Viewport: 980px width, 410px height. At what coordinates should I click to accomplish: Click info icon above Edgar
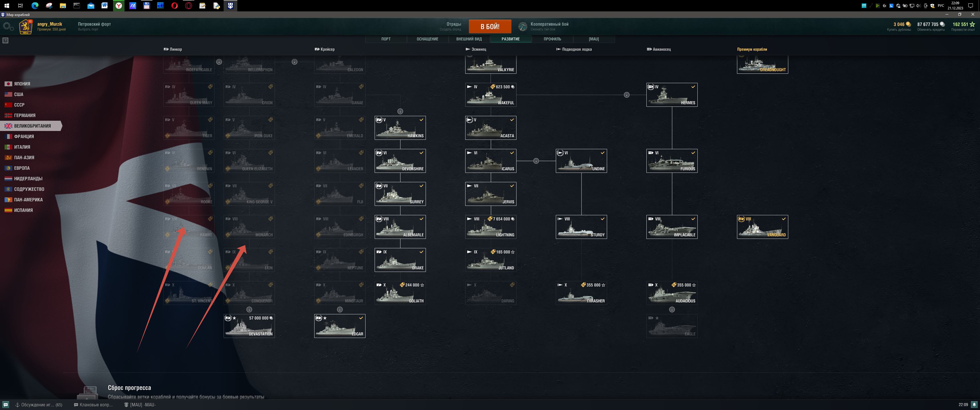point(340,309)
